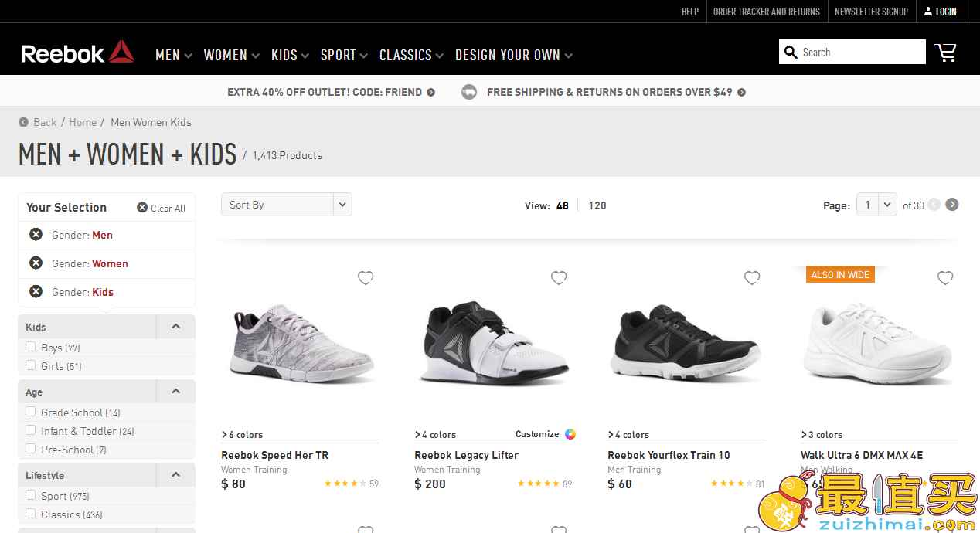Favorite the Reebok Legacy Lifter with heart icon
The width and height of the screenshot is (980, 533).
559,278
